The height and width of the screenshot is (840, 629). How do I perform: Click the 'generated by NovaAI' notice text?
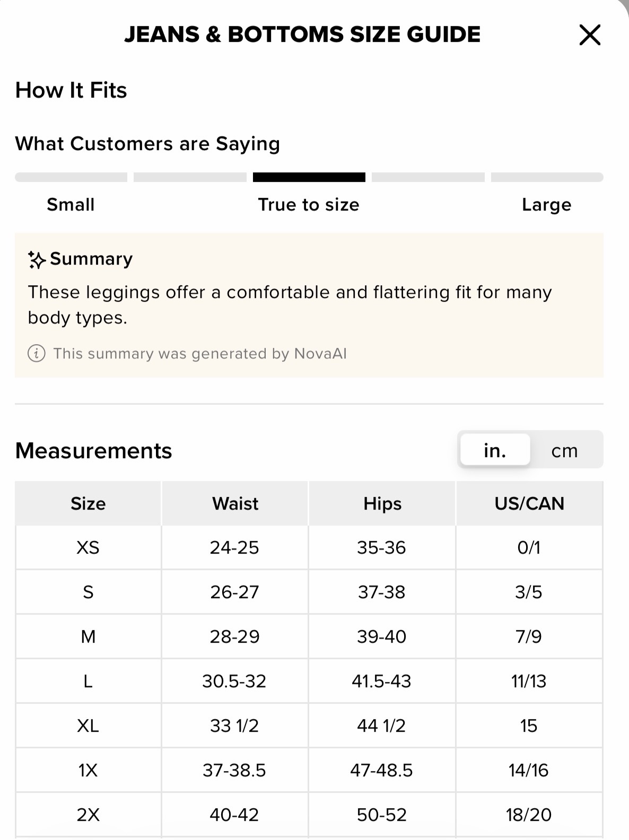[200, 354]
